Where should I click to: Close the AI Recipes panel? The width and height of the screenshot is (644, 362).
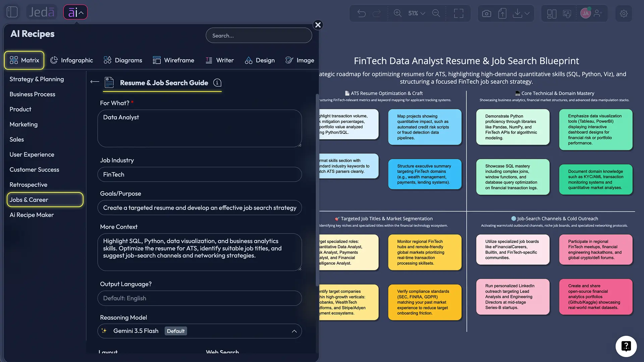coord(318,25)
